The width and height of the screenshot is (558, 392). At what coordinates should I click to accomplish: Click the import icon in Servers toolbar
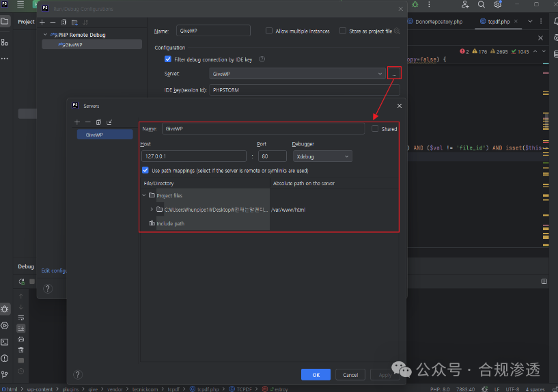tap(109, 122)
